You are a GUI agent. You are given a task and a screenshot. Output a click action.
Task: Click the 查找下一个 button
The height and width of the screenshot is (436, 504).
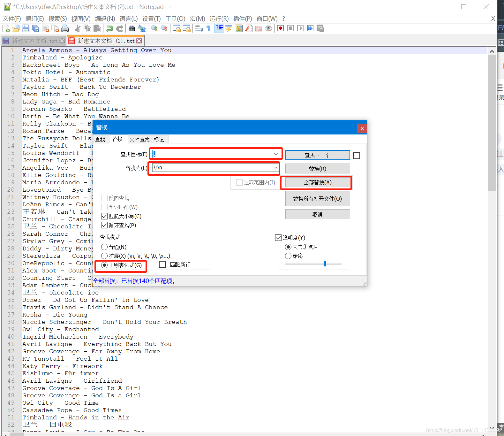coord(318,155)
